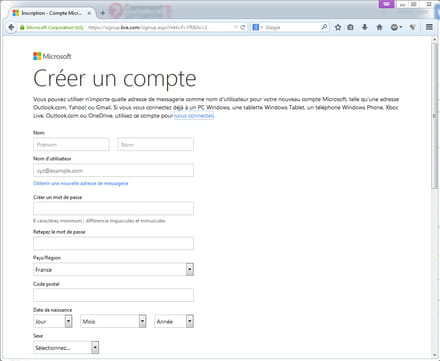
Task: Click the Nom last name field
Action: click(x=155, y=145)
